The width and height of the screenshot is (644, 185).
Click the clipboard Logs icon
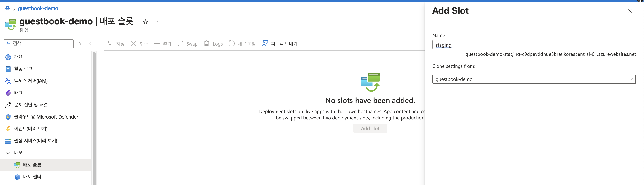(x=207, y=44)
